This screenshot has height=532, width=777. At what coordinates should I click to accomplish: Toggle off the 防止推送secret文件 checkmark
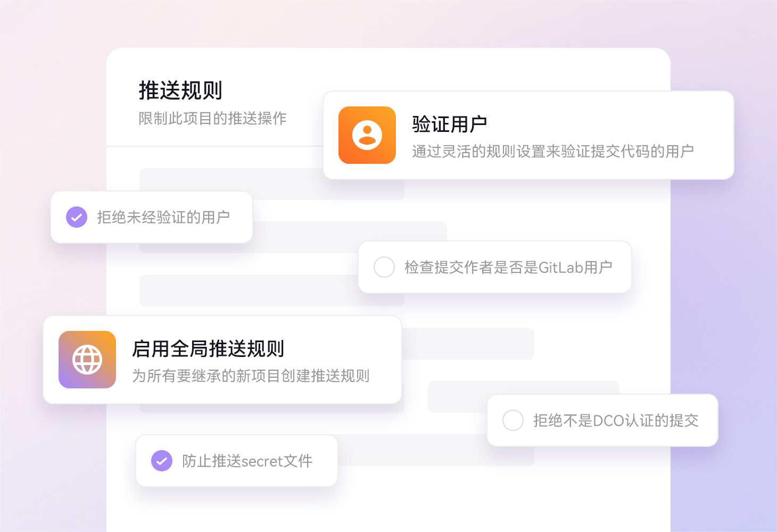click(162, 461)
